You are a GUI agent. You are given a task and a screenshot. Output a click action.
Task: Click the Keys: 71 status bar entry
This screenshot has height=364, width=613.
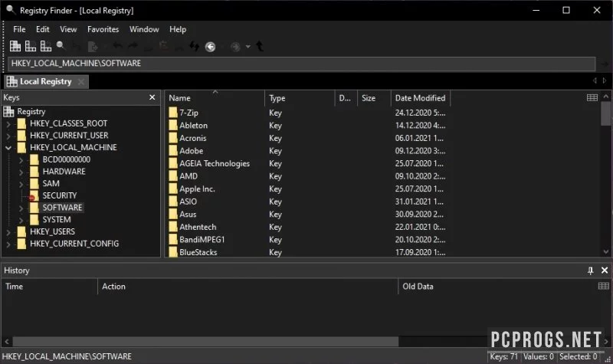(x=503, y=356)
